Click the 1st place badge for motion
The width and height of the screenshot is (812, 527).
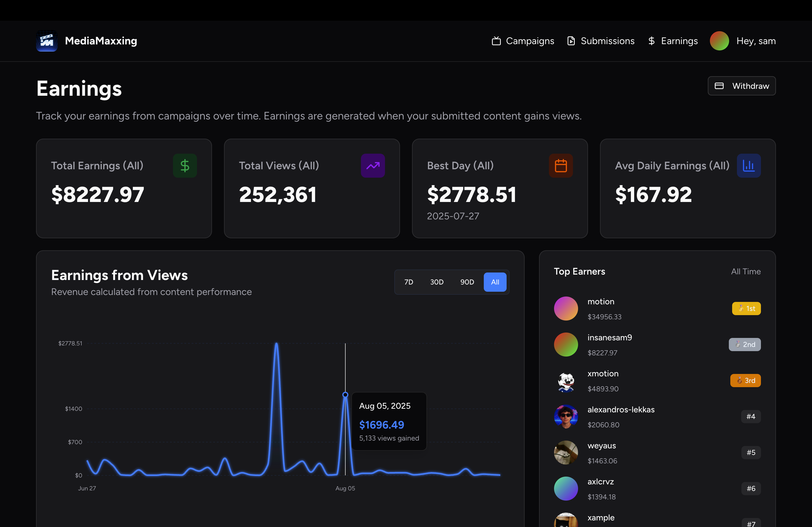pyautogui.click(x=746, y=309)
